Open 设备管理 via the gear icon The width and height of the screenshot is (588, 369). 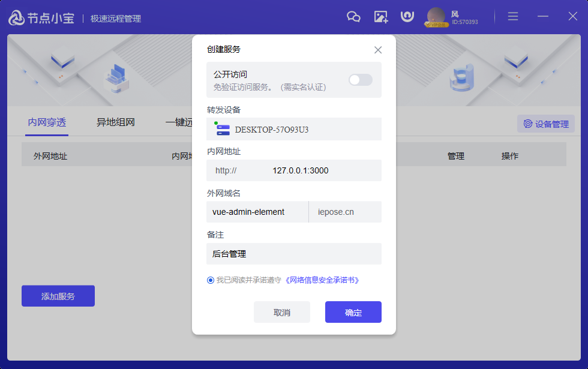tap(545, 123)
